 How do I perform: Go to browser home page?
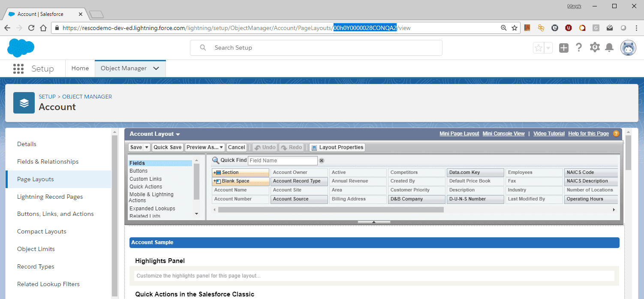(43, 28)
